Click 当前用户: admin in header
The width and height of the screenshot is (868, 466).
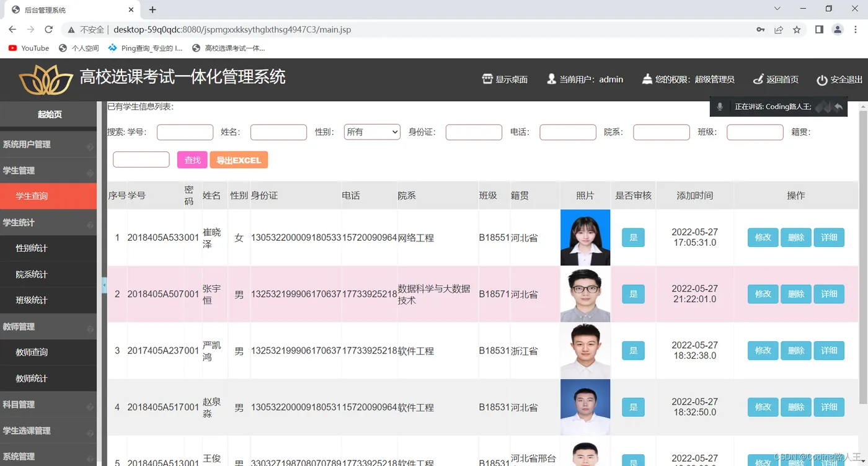(585, 79)
